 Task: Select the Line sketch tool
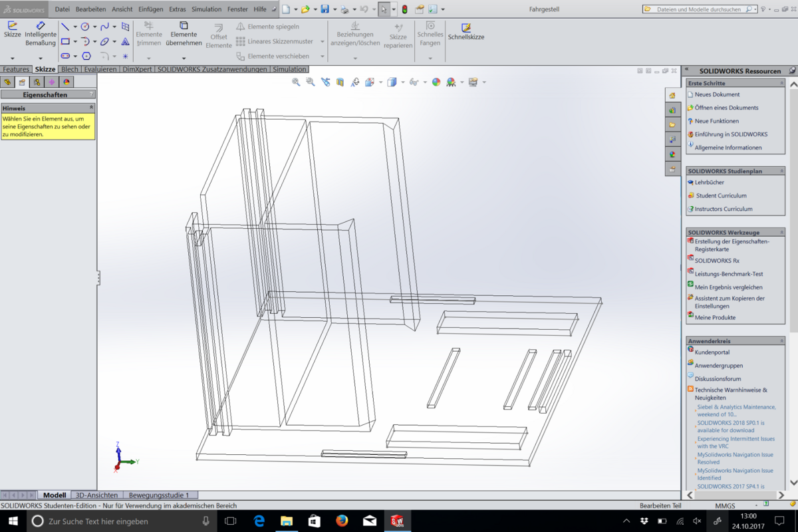pyautogui.click(x=65, y=27)
